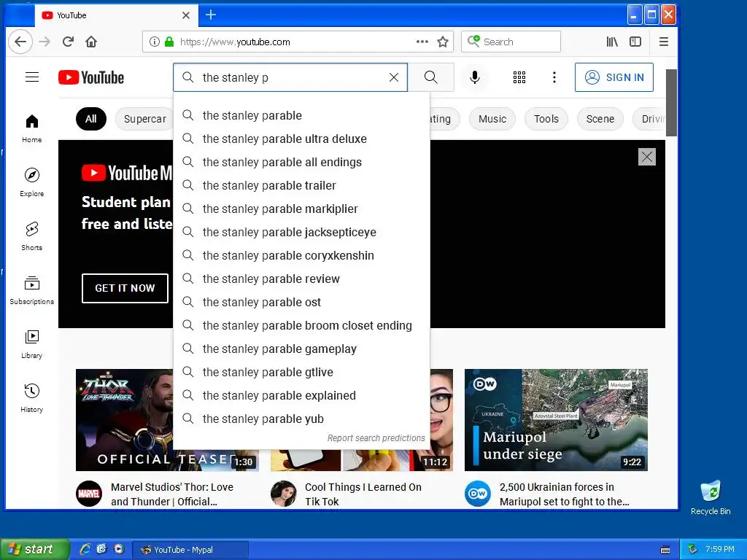The width and height of the screenshot is (747, 560).
Task: Open YouTube guide hamburger menu
Action: pyautogui.click(x=32, y=77)
